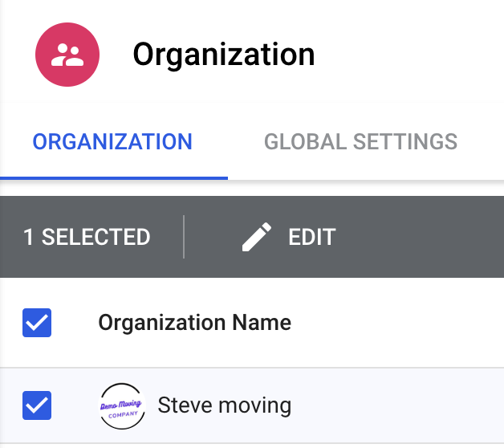Click the blue underline beneath Organization tab
This screenshot has height=448, width=504.
(x=114, y=177)
